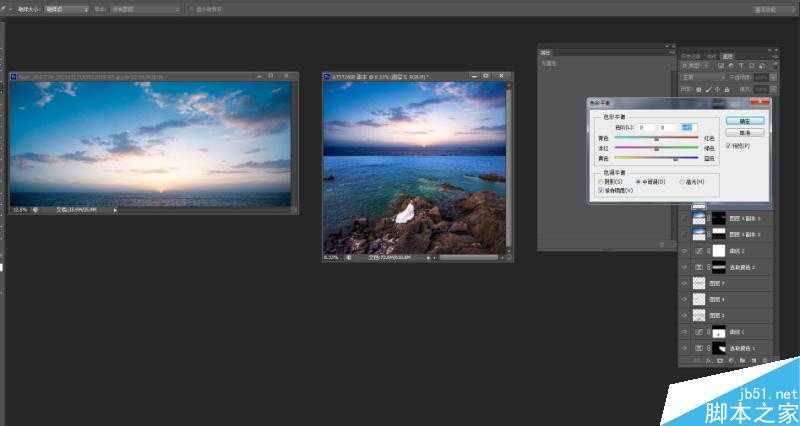Image resolution: width=800 pixels, height=426 pixels.
Task: Click the status bar arrow in sunset document
Action: click(115, 210)
